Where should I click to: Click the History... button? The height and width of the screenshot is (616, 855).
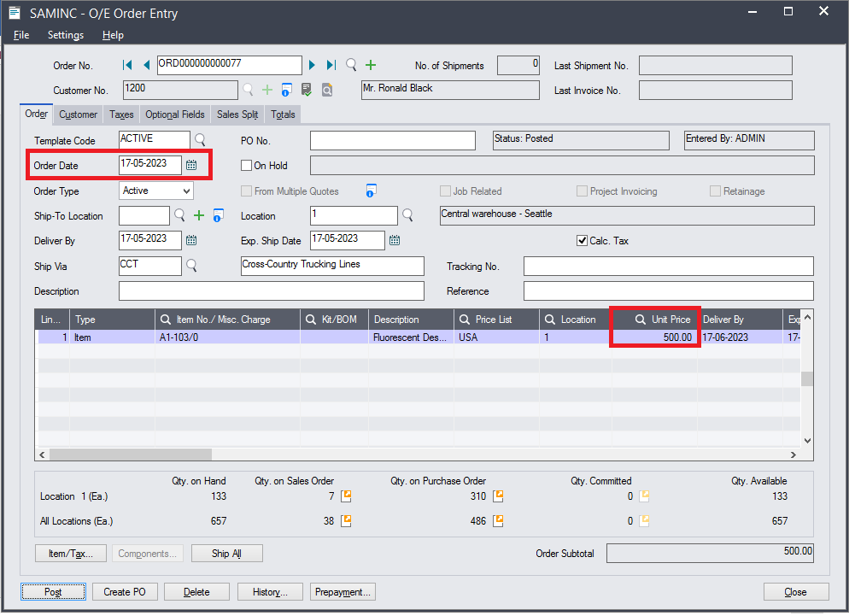(x=270, y=592)
